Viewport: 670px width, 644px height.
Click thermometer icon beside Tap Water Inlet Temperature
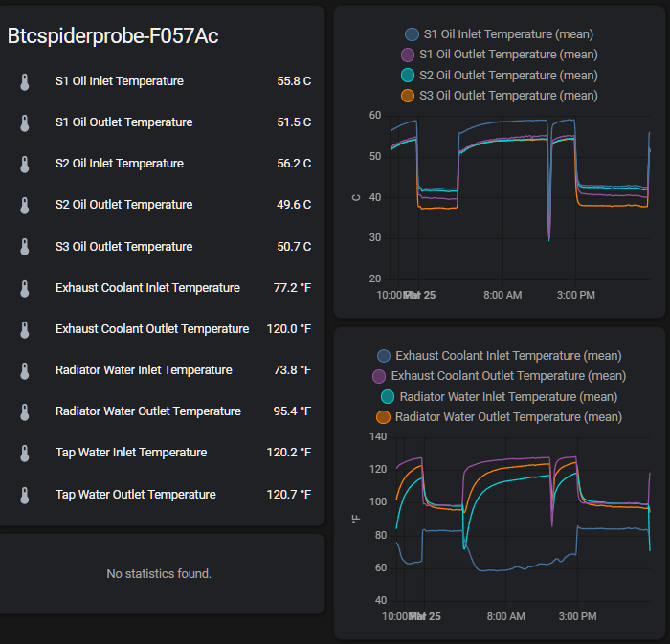(25, 454)
